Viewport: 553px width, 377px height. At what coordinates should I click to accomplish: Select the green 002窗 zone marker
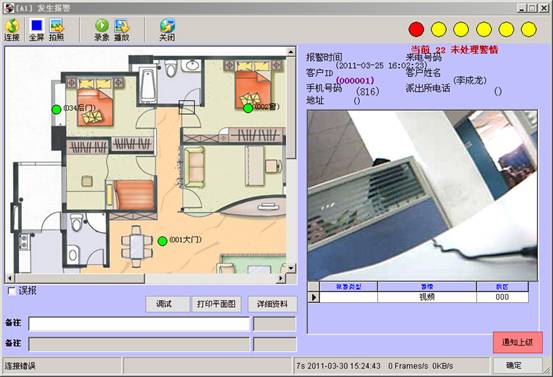248,108
